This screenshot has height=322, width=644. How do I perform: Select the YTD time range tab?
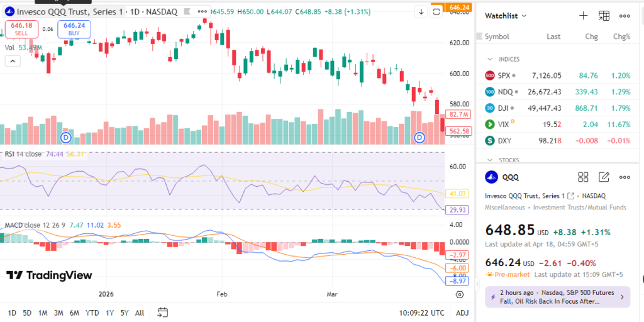[x=92, y=313]
